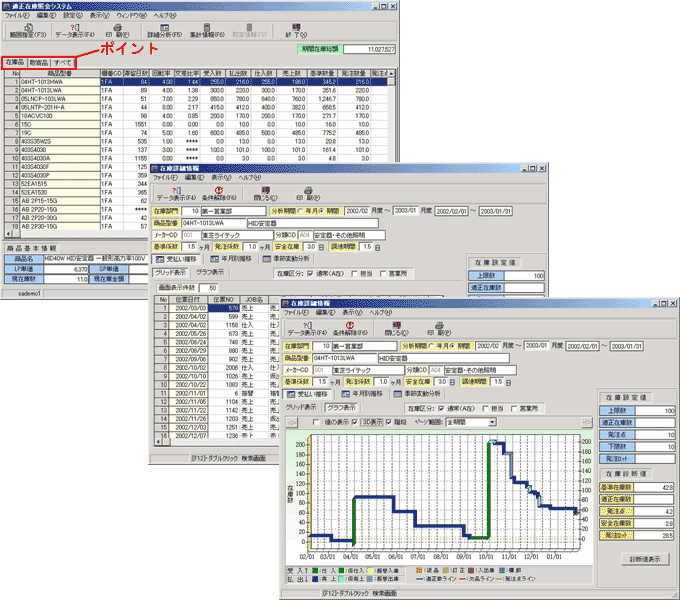Click 条件解除(F6) icon in the middle detail window
The width and height of the screenshot is (680, 600).
pos(219,194)
